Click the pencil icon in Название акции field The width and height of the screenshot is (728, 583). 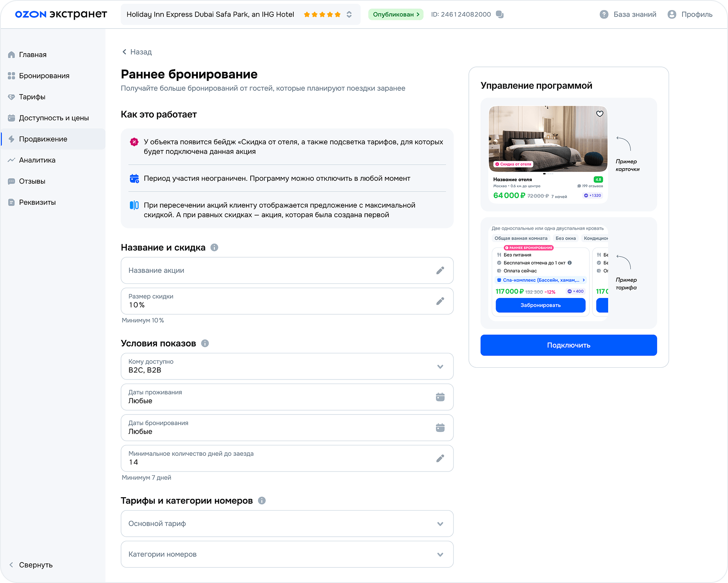click(x=440, y=271)
